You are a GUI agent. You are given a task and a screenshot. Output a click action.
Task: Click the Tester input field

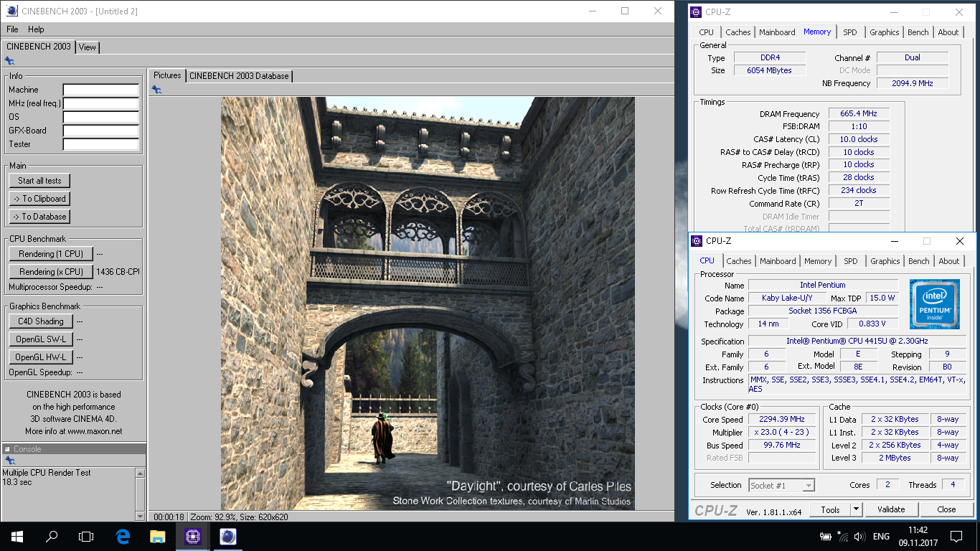(x=101, y=144)
